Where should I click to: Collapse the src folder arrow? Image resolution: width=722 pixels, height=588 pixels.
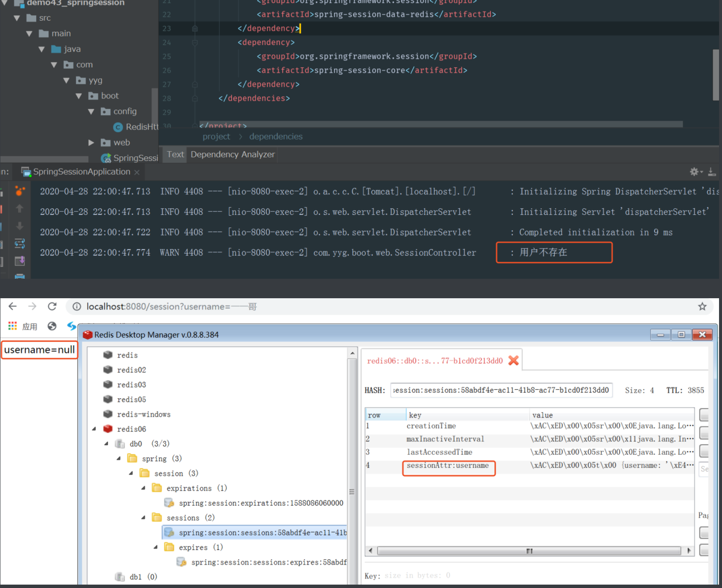(17, 18)
